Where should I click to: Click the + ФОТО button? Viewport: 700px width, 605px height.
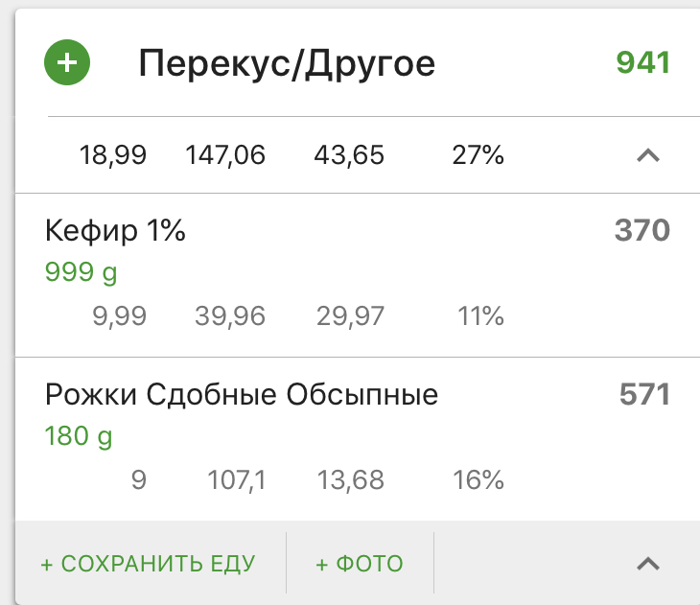360,564
